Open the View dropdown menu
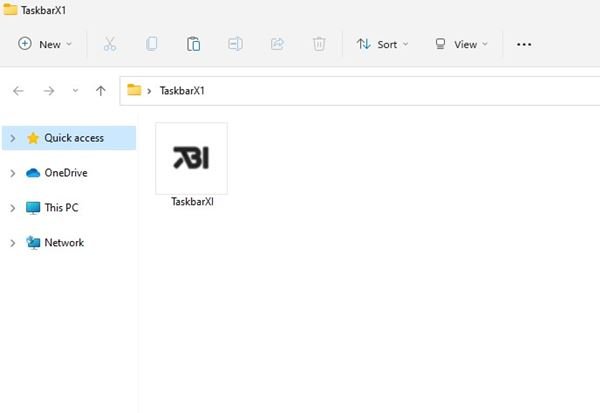600x413 pixels. [x=461, y=44]
